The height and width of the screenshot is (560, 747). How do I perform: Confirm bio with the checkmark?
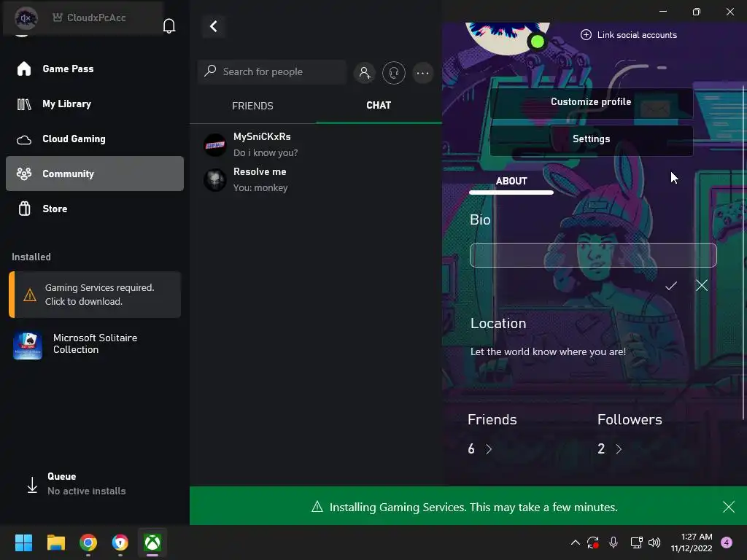click(x=671, y=286)
